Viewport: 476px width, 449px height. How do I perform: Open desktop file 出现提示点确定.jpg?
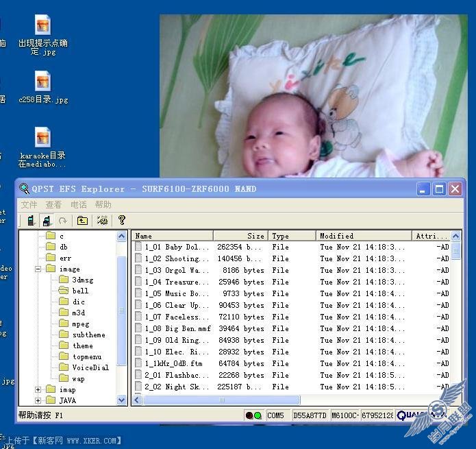pos(42,35)
